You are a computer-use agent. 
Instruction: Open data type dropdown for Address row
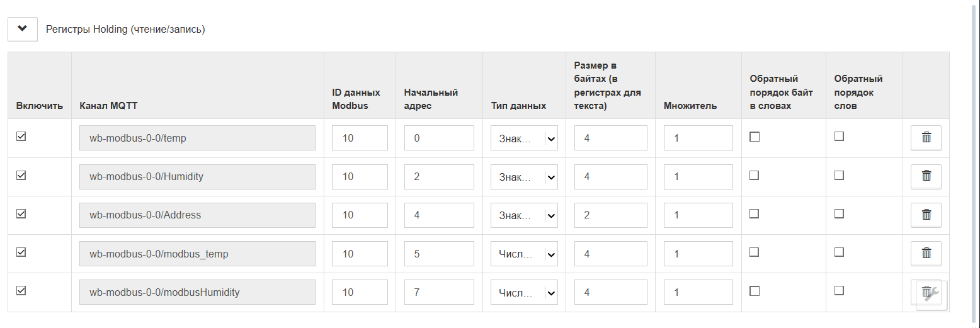click(524, 215)
